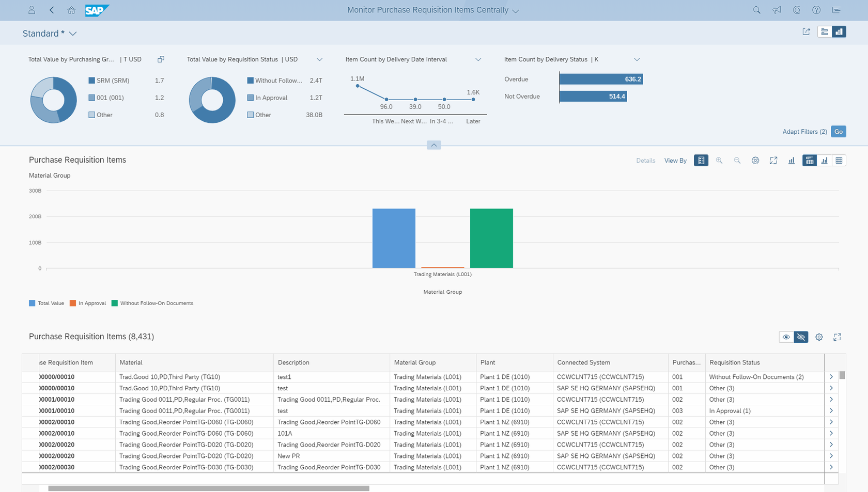Click the SAP logo

coord(97,10)
